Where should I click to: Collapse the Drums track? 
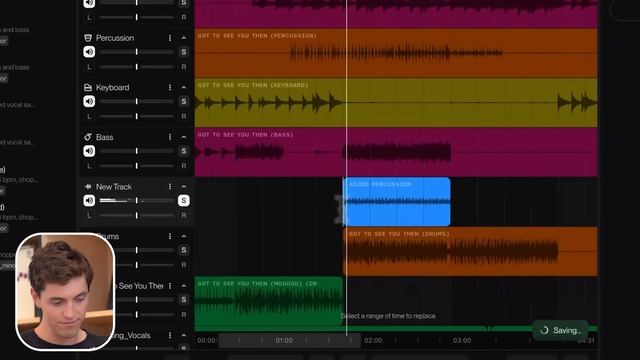(x=184, y=236)
